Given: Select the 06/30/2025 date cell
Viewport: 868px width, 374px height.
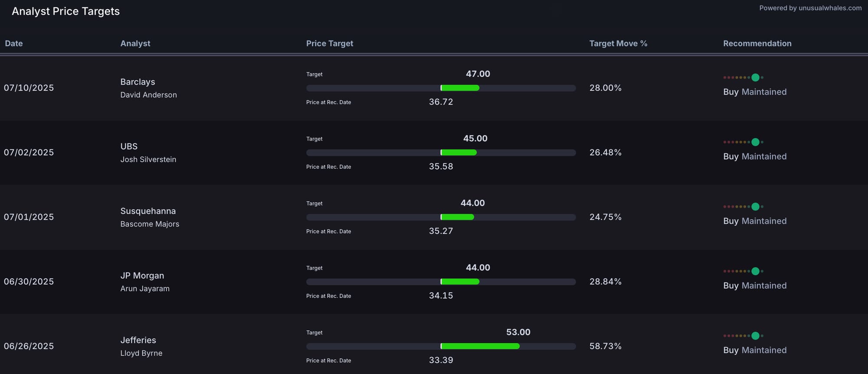Looking at the screenshot, I should [x=29, y=282].
